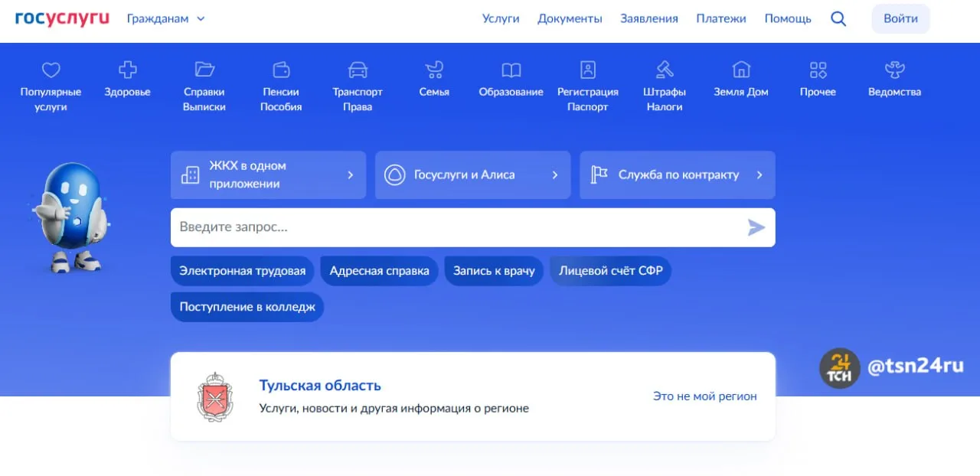Image resolution: width=980 pixels, height=476 pixels.
Task: Choose the Пенсии Пособия wallet icon
Action: (281, 70)
